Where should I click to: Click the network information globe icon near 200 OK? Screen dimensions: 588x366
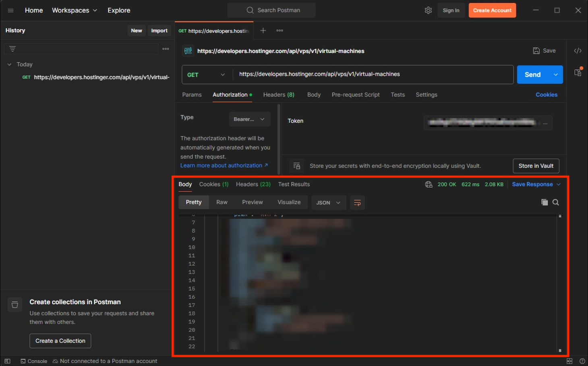coord(429,184)
